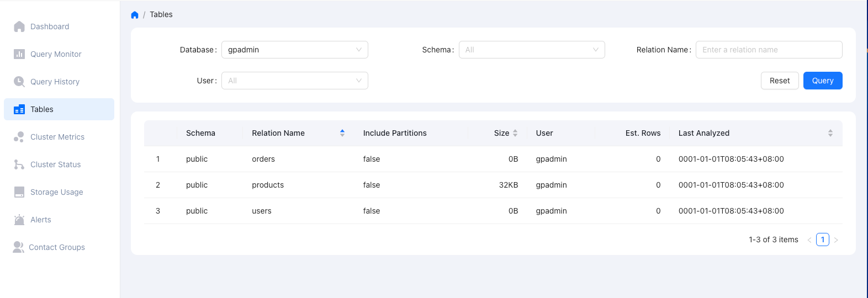This screenshot has height=298, width=868.
Task: Click the Alerts siren icon
Action: coord(19,220)
